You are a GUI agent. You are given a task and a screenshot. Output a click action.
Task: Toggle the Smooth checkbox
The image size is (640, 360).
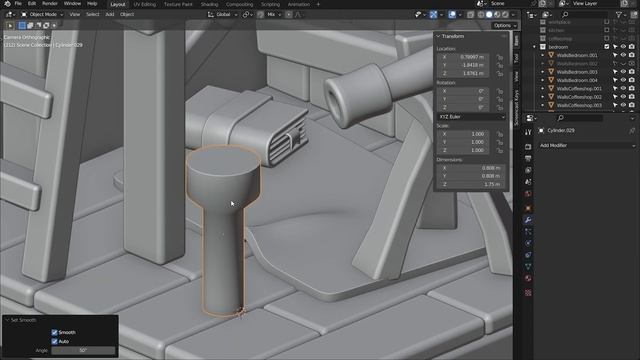tap(54, 332)
